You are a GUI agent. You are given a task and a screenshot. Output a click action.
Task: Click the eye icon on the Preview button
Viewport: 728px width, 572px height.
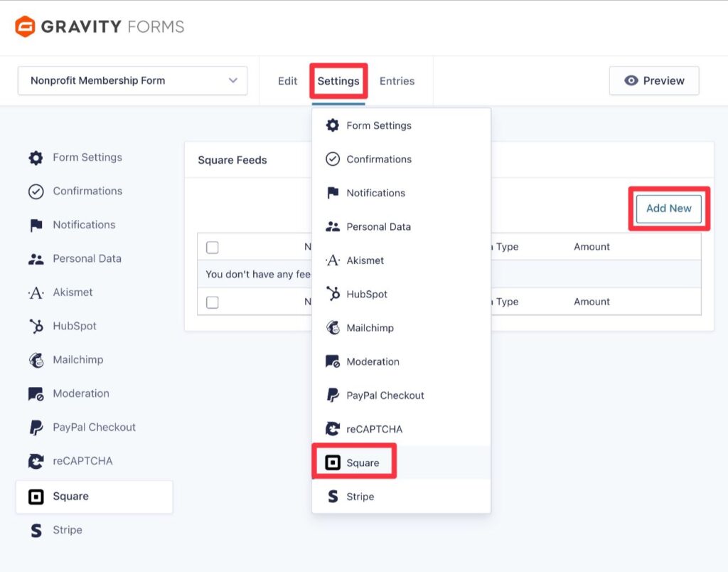click(631, 80)
